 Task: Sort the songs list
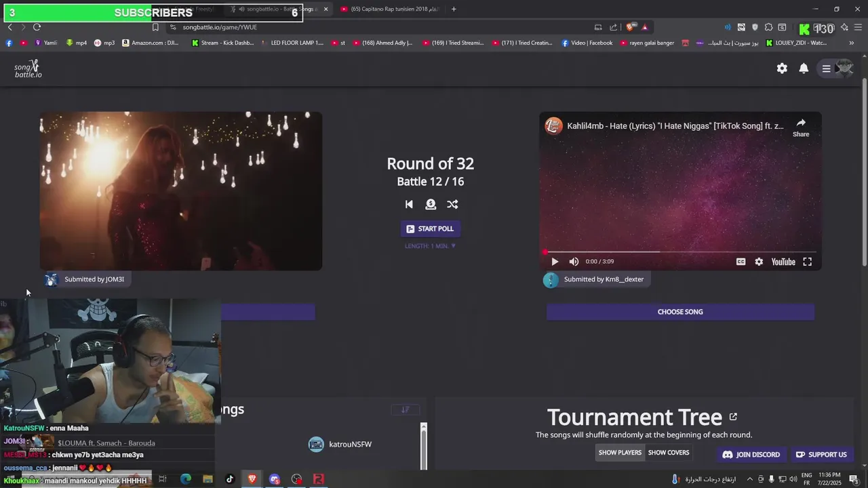click(x=406, y=409)
